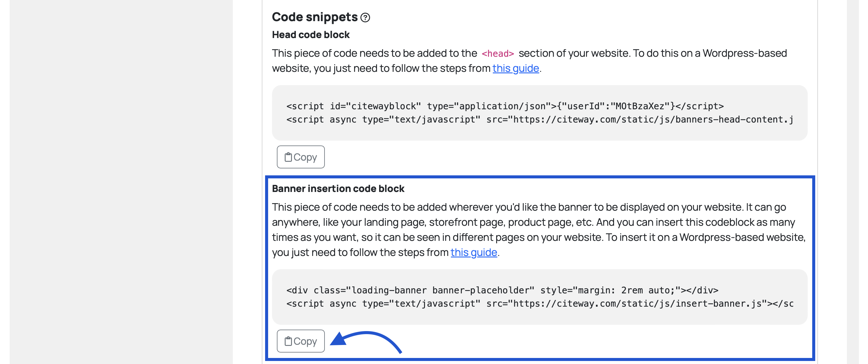Viewport: 868px width, 364px height.
Task: Open this guide link in banner insertion section
Action: click(474, 252)
